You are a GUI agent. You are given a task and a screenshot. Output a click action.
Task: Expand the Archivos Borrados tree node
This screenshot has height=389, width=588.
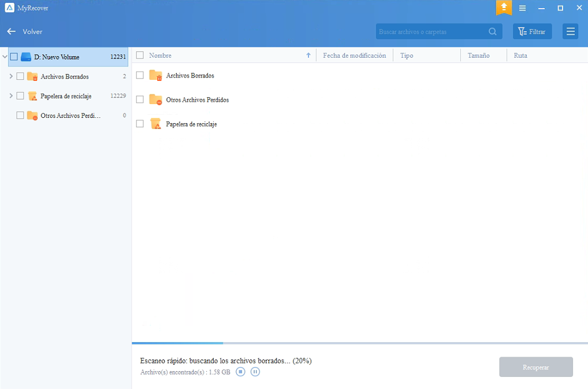point(11,76)
